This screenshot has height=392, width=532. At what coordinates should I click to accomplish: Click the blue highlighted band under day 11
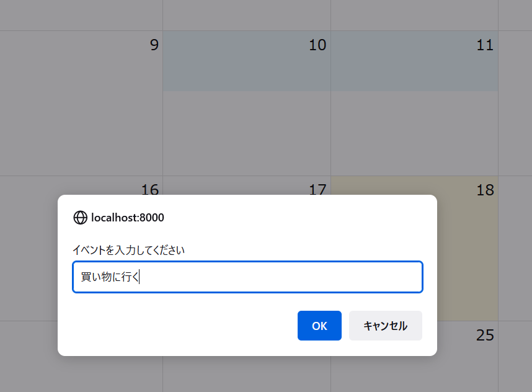[x=414, y=61]
